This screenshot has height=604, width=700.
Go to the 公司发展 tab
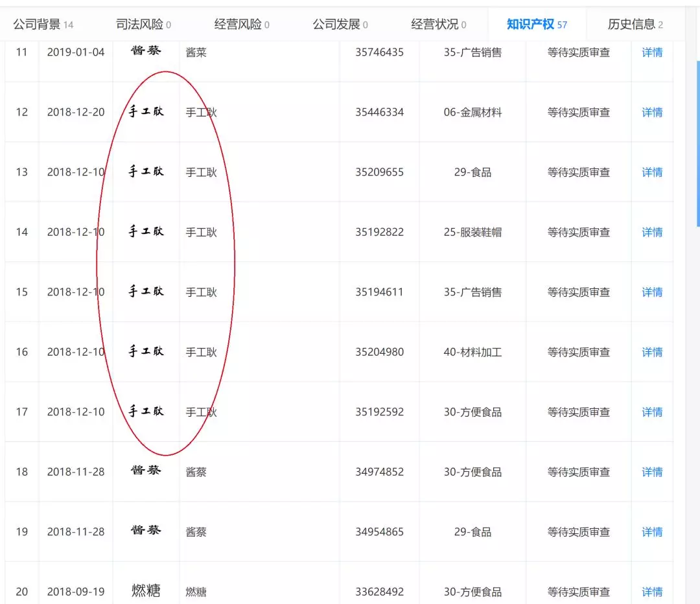pos(340,25)
